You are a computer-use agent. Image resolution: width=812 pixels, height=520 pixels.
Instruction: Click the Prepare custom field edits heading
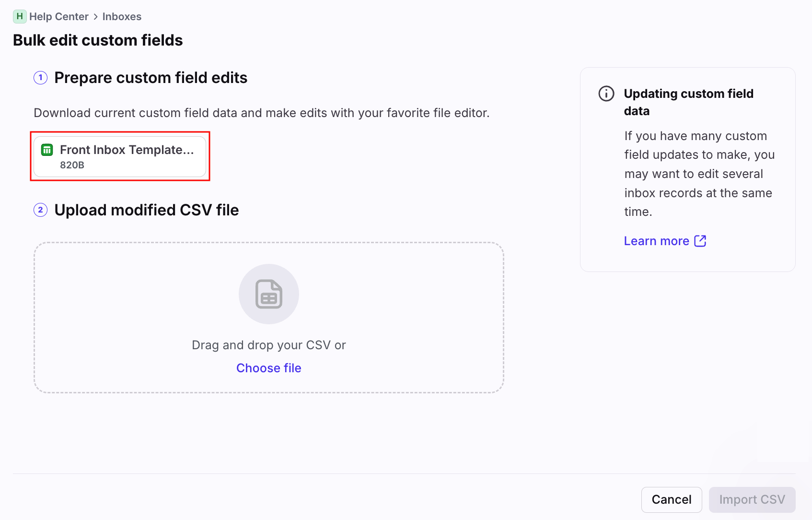pyautogui.click(x=151, y=78)
